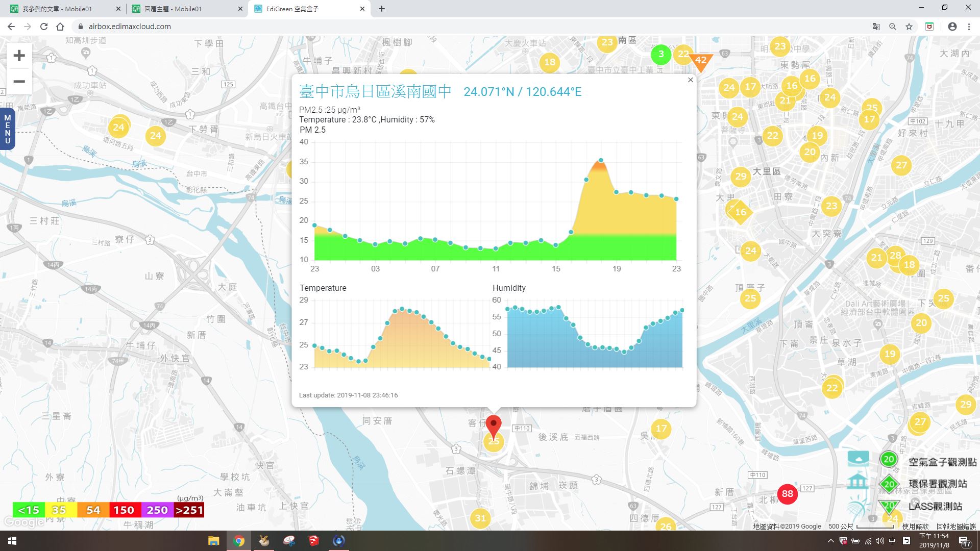Image resolution: width=980 pixels, height=551 pixels.
Task: Open the 使用條款 terms link
Action: point(915,527)
